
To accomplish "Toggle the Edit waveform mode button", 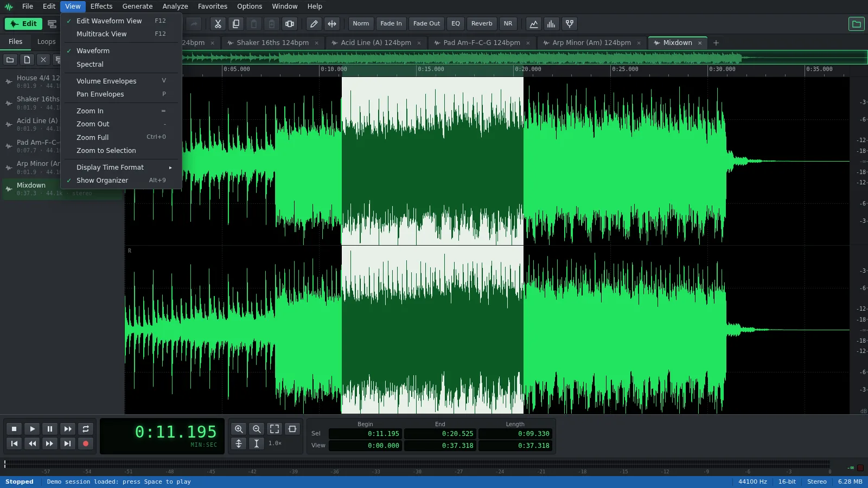I will [23, 24].
